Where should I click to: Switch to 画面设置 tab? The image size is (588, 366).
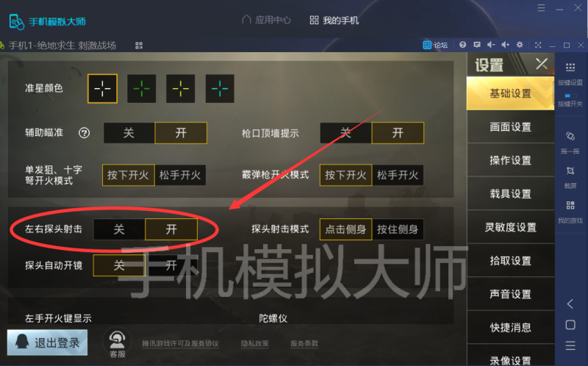pos(510,126)
